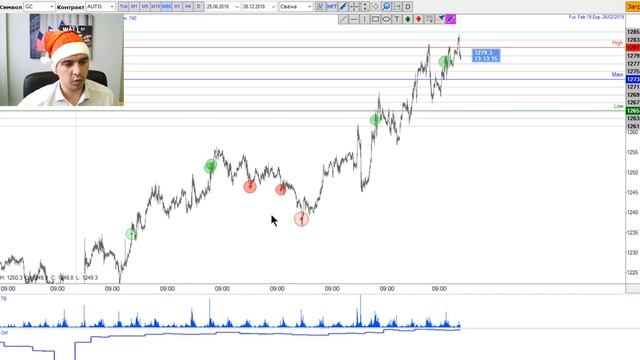The width and height of the screenshot is (640, 360).
Task: Click the first toolbar icon after the Свеча dropdown
Action: (320, 7)
